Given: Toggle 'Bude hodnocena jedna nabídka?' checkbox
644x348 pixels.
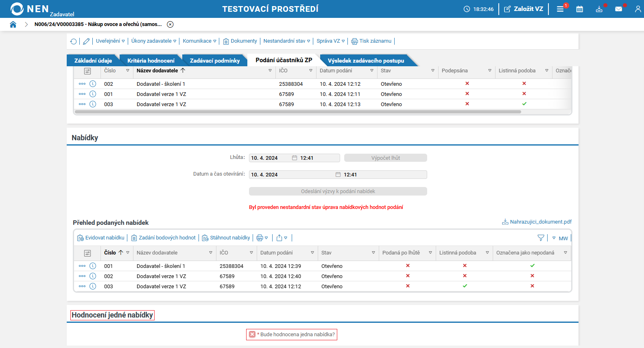Looking at the screenshot, I should (252, 334).
